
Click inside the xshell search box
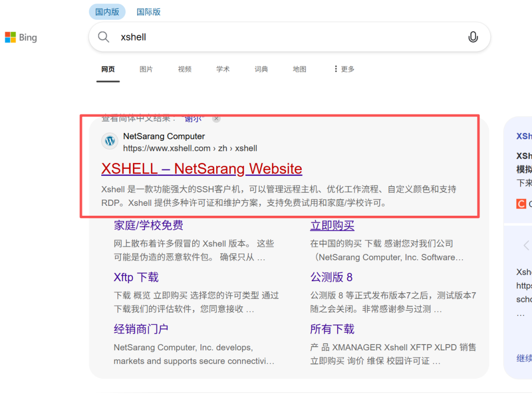pos(286,37)
